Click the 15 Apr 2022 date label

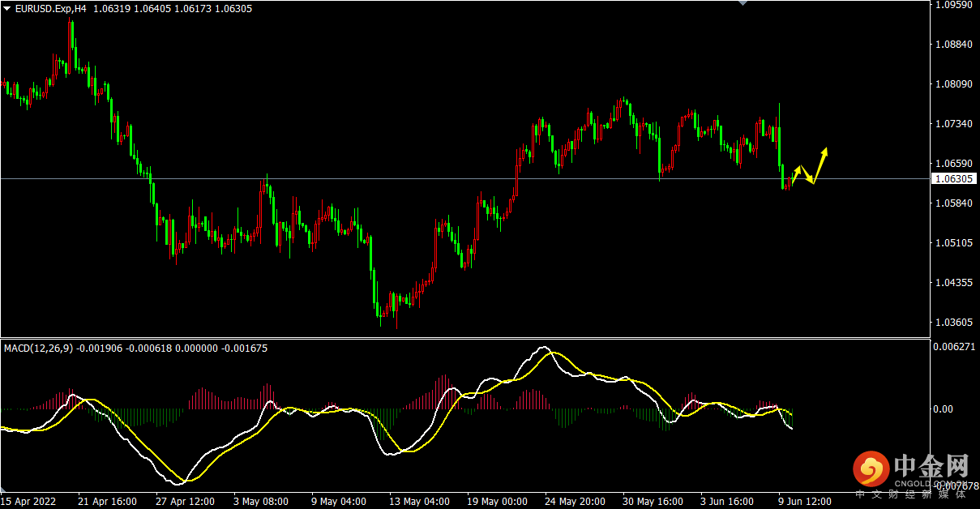point(28,502)
